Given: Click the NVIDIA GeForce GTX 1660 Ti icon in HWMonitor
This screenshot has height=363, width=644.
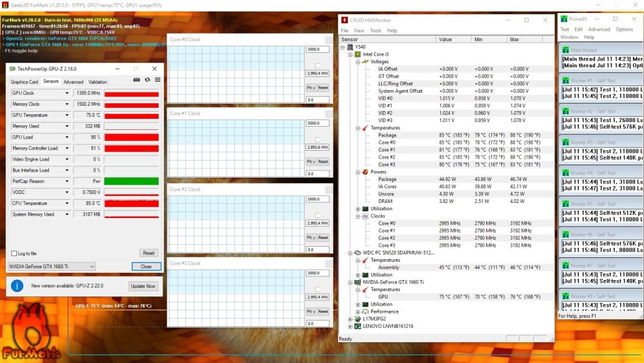Looking at the screenshot, I should click(358, 282).
